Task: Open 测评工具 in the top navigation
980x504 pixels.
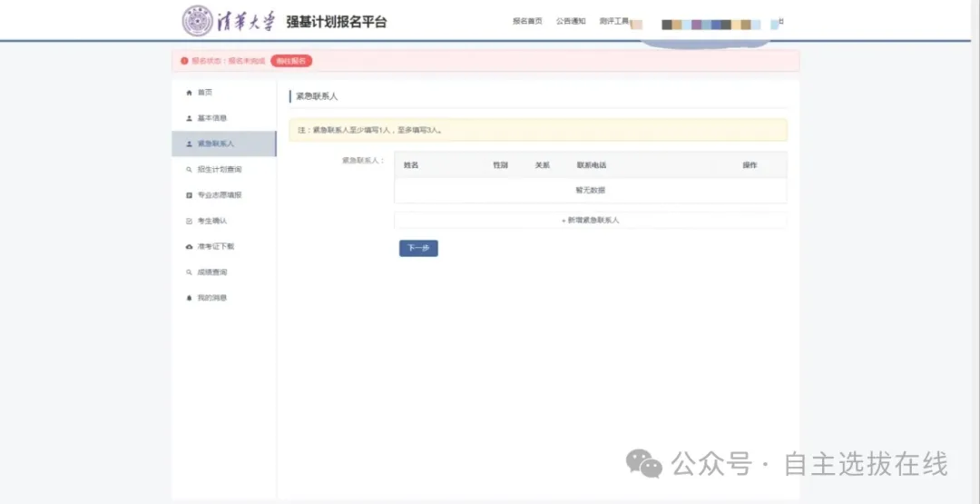Action: click(614, 21)
